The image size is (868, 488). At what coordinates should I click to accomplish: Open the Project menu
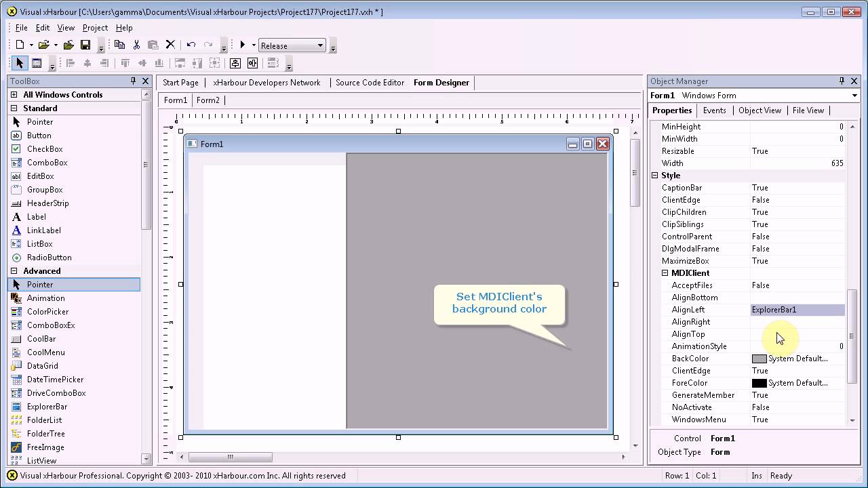(x=95, y=28)
